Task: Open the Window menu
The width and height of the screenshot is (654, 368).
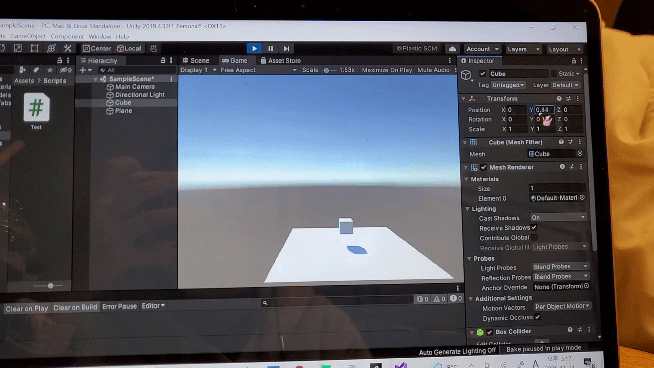Action: click(100, 37)
